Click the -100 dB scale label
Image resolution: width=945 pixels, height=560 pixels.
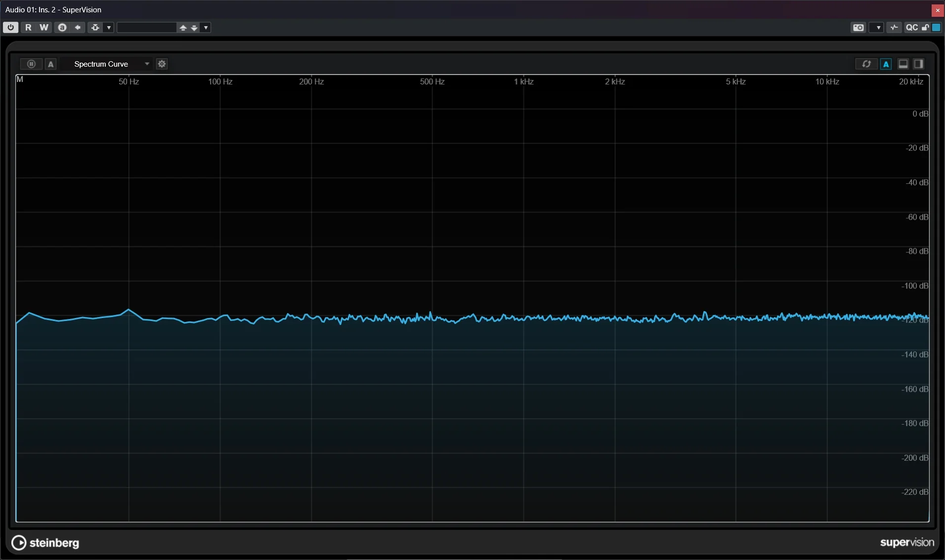click(915, 286)
